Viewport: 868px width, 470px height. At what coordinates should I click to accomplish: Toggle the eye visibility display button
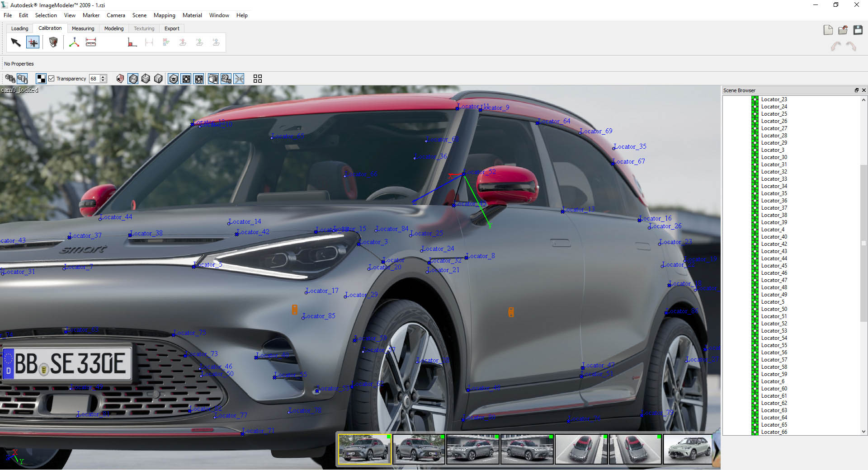pos(173,79)
